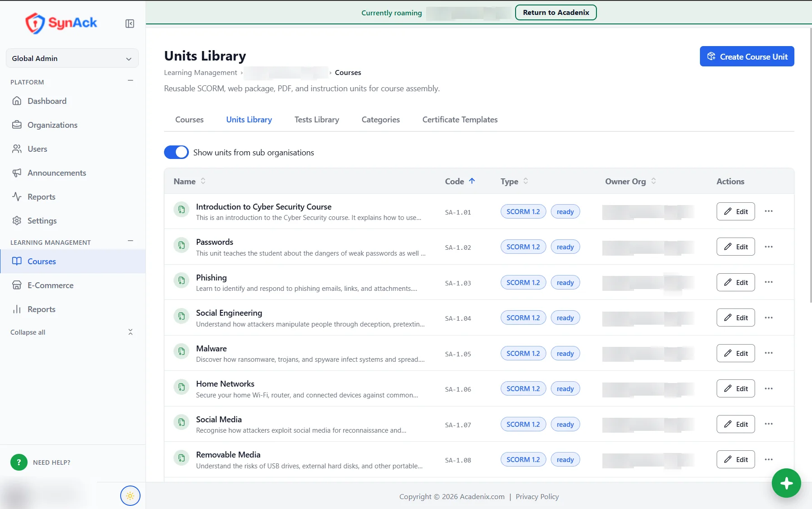Screen dimensions: 812x509
Task: Click the Courses breadcrumb
Action: [348, 73]
